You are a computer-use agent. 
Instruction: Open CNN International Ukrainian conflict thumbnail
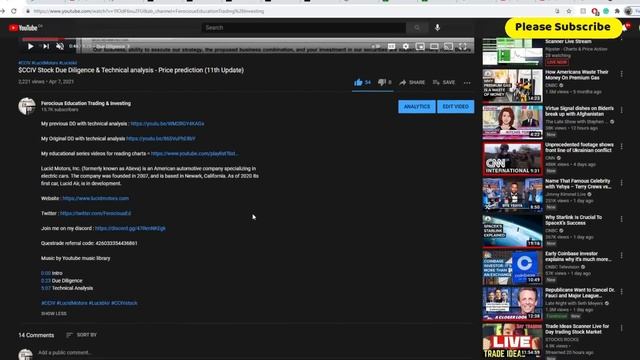(x=513, y=158)
